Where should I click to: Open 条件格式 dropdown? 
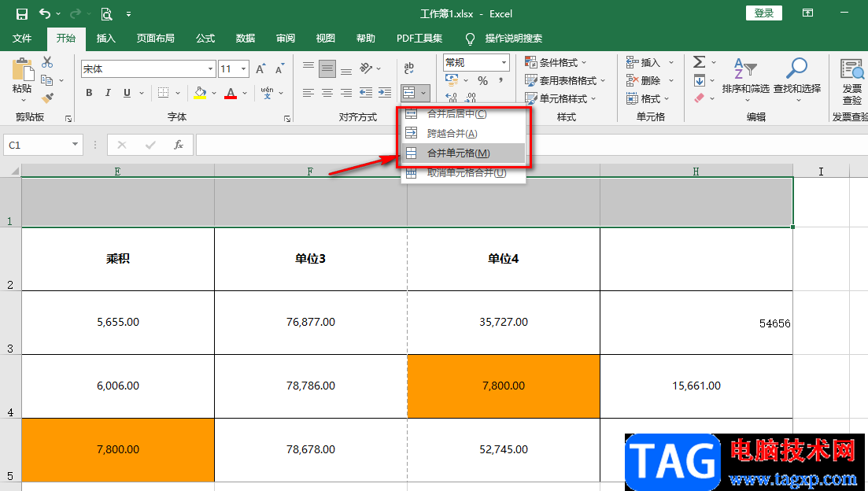556,62
